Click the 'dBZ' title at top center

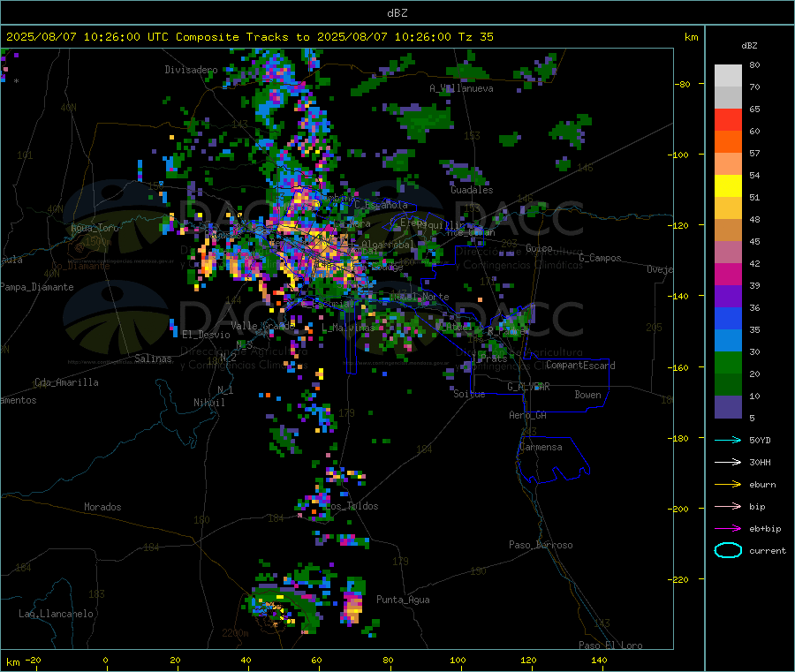pyautogui.click(x=397, y=13)
